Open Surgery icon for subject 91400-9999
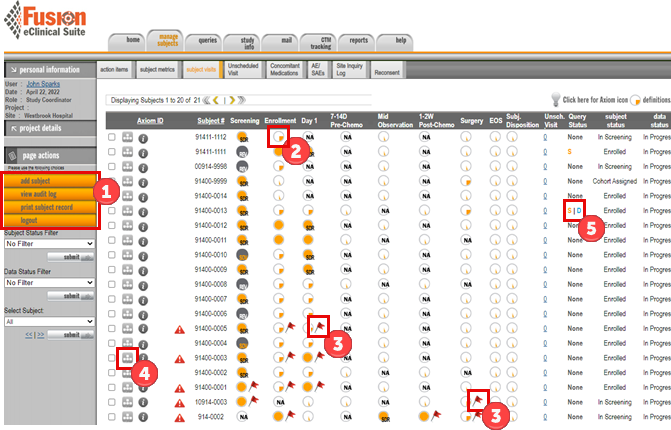 point(466,181)
